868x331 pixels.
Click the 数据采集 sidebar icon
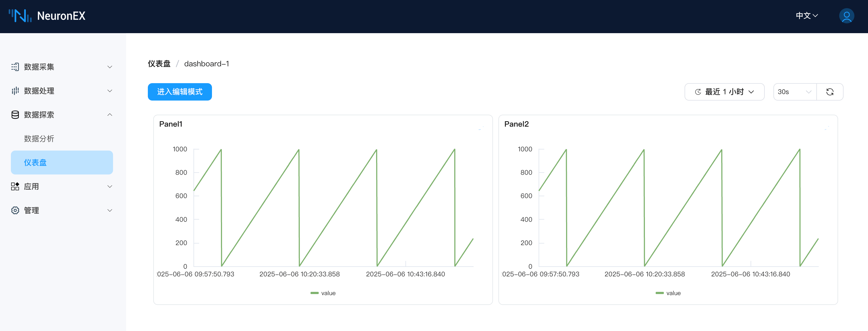(15, 67)
